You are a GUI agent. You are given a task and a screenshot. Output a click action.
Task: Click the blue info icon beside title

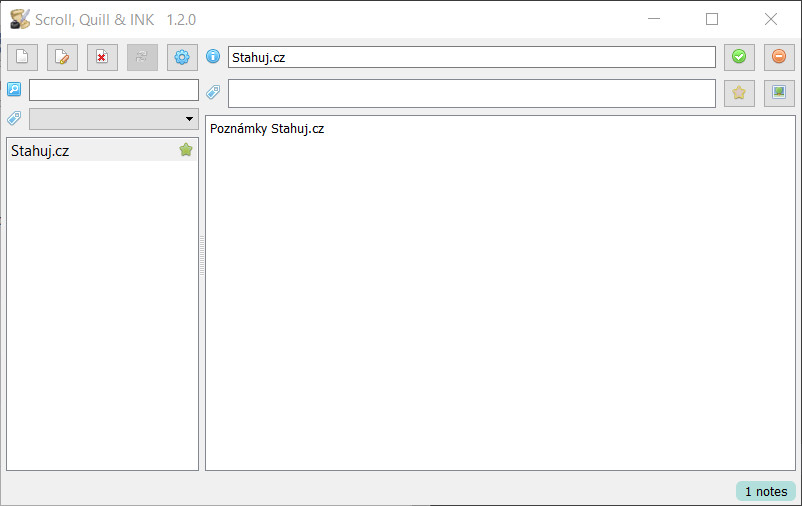pyautogui.click(x=213, y=56)
